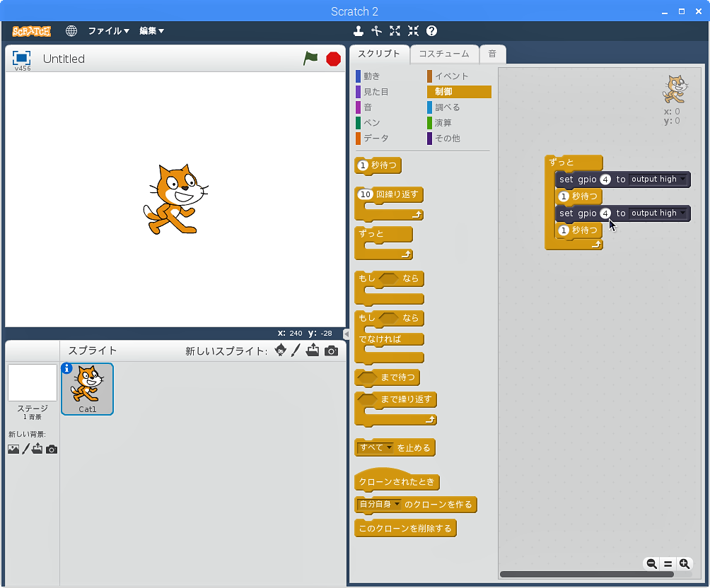The height and width of the screenshot is (588, 710).
Task: Select the scissors delete tool
Action: pyautogui.click(x=376, y=30)
